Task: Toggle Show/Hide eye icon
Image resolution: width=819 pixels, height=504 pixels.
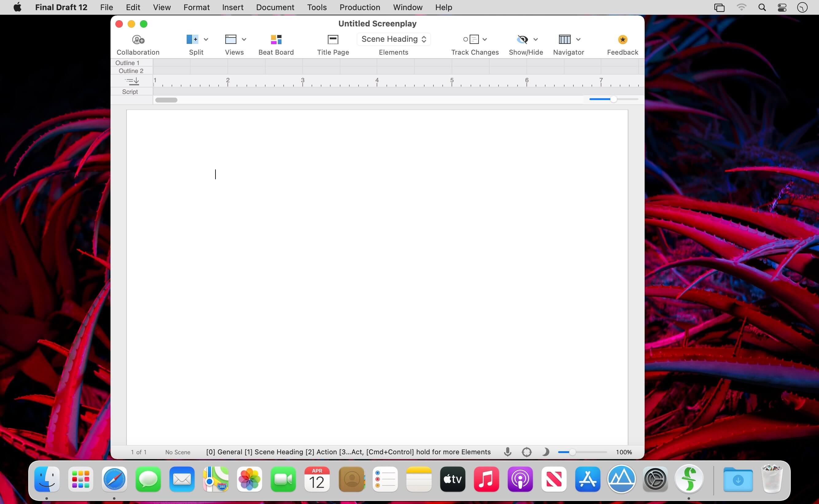Action: 522,39
